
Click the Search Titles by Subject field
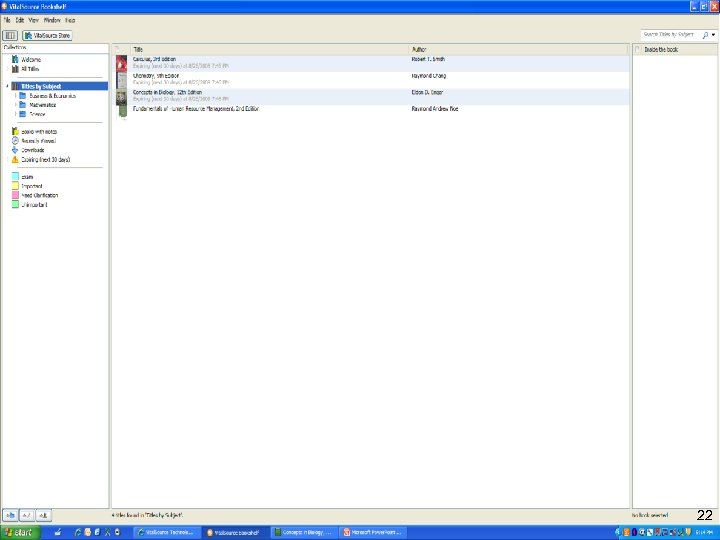click(x=670, y=34)
